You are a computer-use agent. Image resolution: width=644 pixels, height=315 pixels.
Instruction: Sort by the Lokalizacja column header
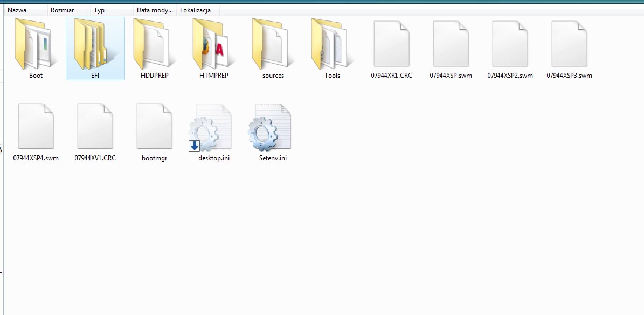198,10
